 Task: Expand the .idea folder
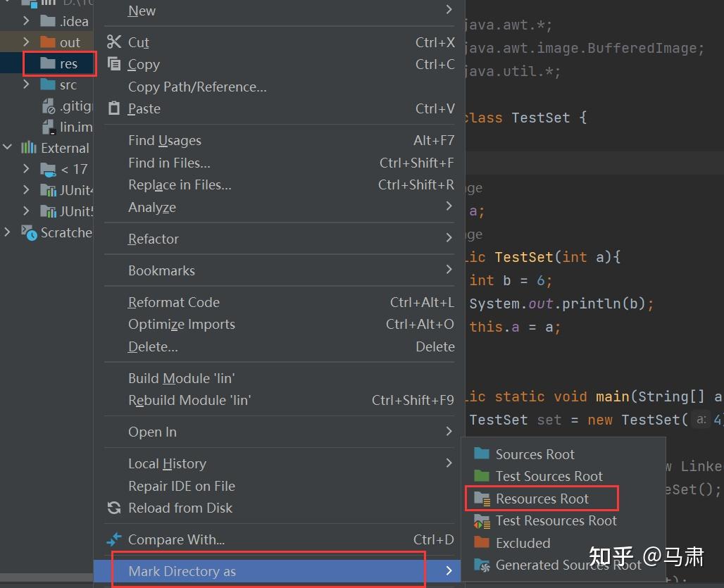(x=26, y=20)
